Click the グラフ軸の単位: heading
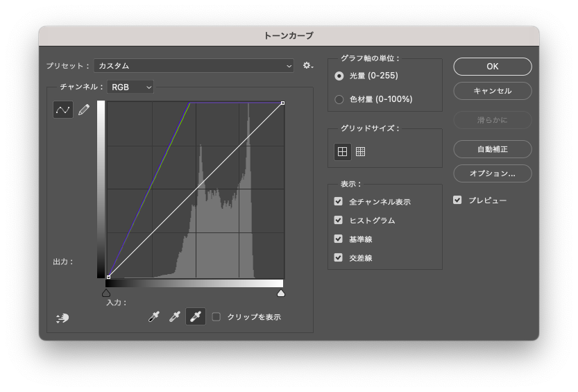 [370, 58]
